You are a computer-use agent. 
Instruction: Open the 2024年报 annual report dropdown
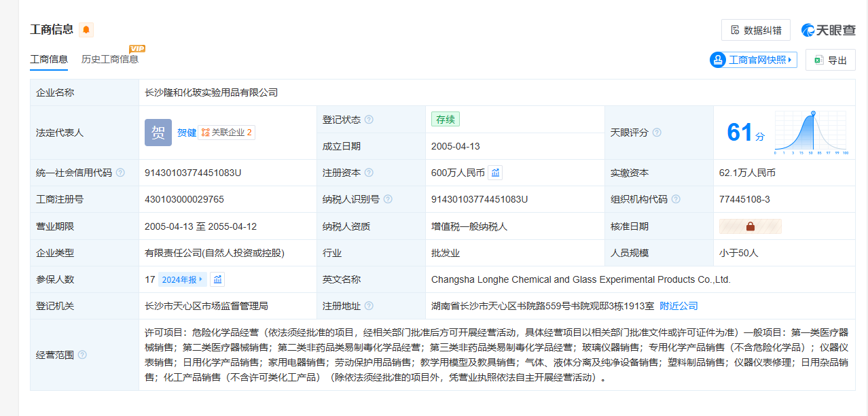tap(183, 279)
